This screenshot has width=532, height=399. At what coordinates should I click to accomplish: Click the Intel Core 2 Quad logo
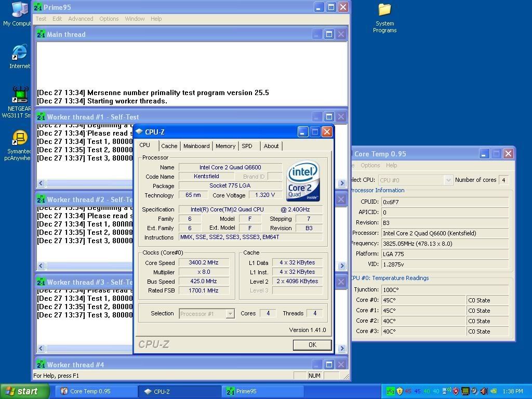(303, 180)
